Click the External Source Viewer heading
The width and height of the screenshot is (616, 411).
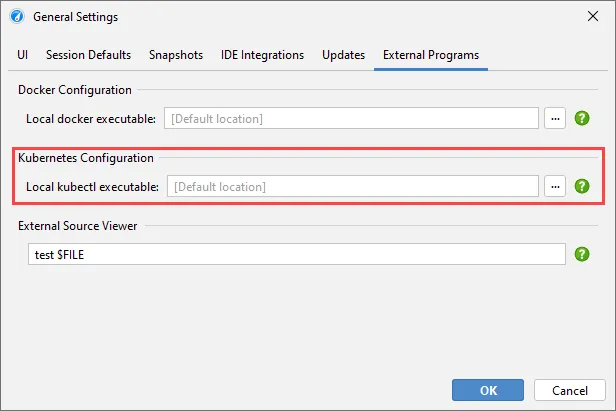(x=77, y=226)
